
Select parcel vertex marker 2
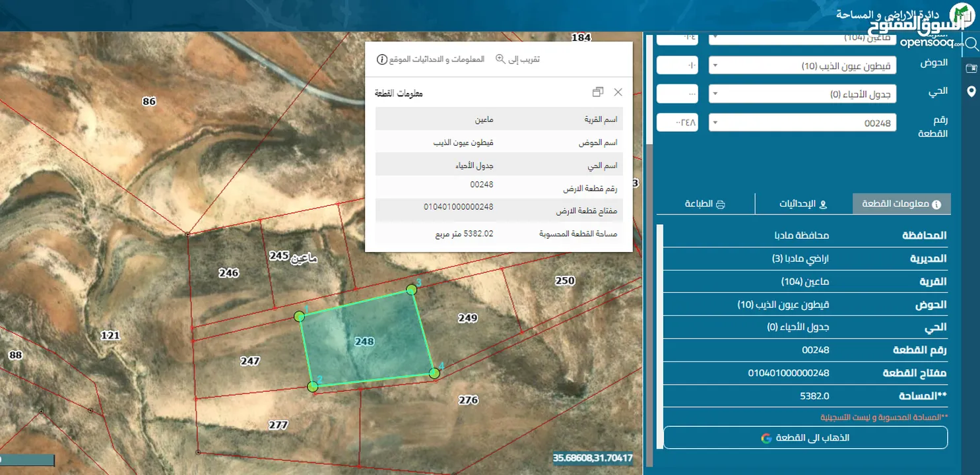[313, 387]
